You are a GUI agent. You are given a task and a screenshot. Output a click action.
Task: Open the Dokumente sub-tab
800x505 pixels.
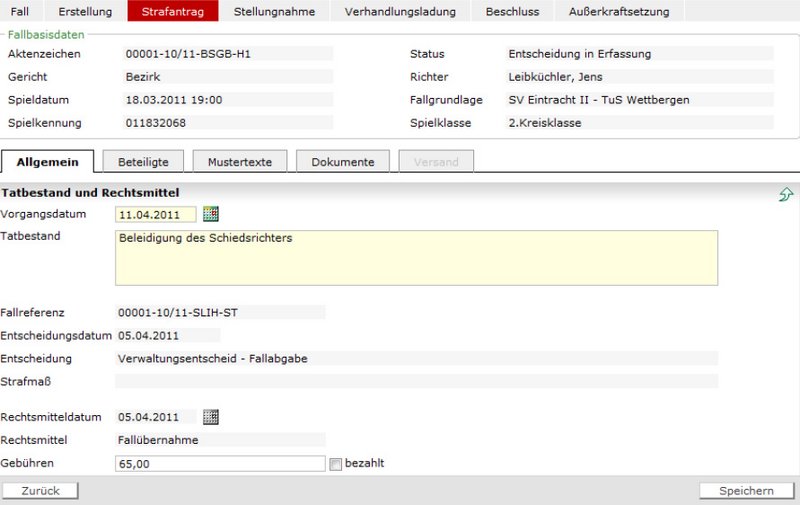[x=342, y=162]
